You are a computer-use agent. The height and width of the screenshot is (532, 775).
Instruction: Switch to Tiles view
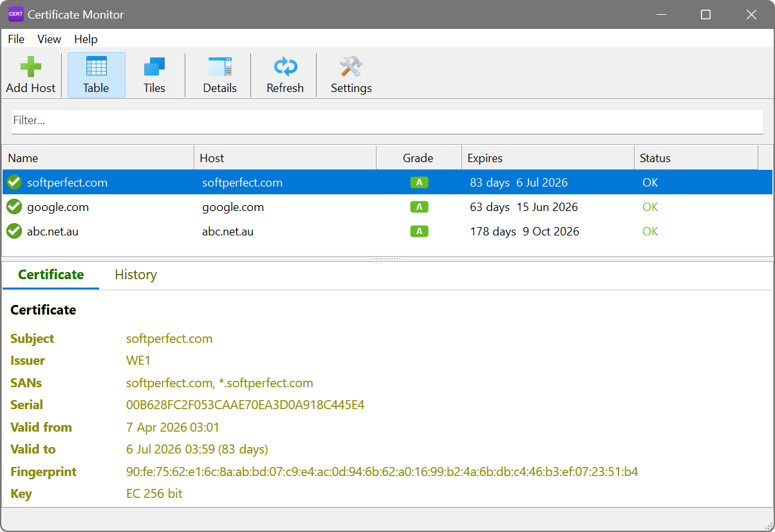point(154,74)
